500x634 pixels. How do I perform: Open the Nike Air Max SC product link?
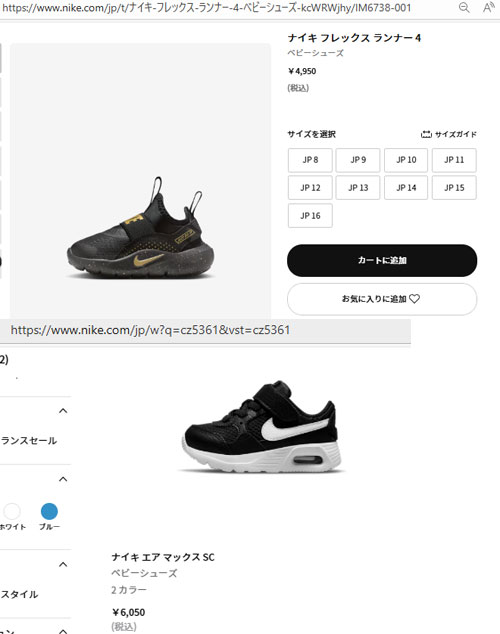(163, 557)
